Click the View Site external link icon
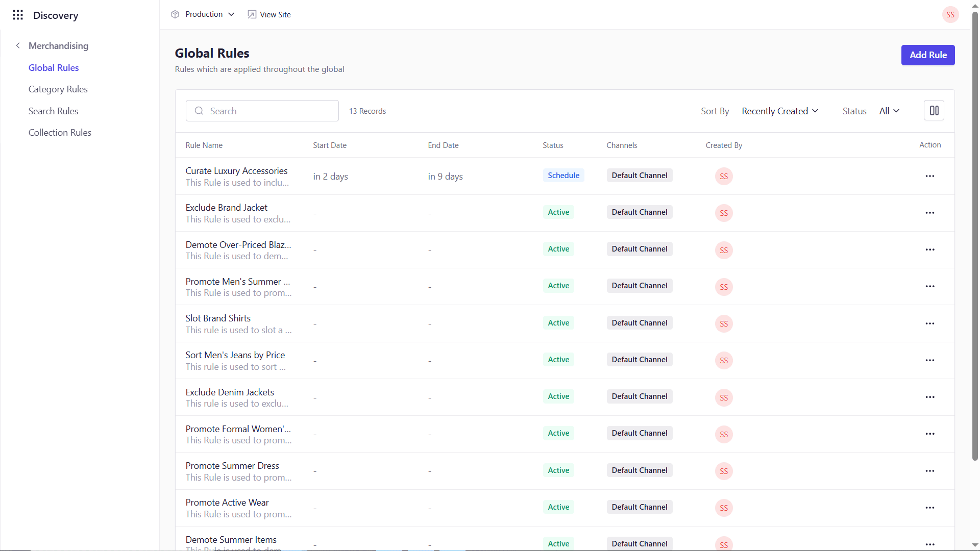The height and width of the screenshot is (551, 980). pos(252,14)
